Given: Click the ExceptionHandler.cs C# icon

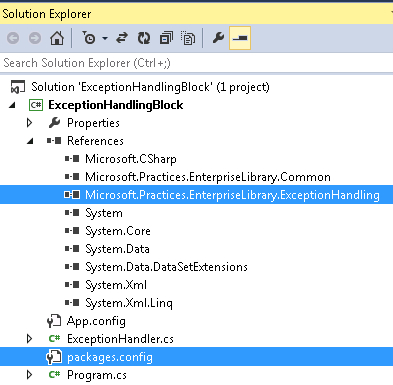Looking at the screenshot, I should click(54, 339).
